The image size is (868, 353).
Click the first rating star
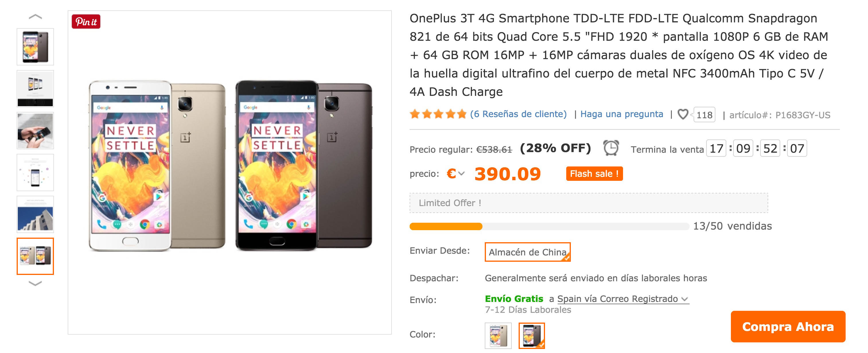tap(415, 114)
